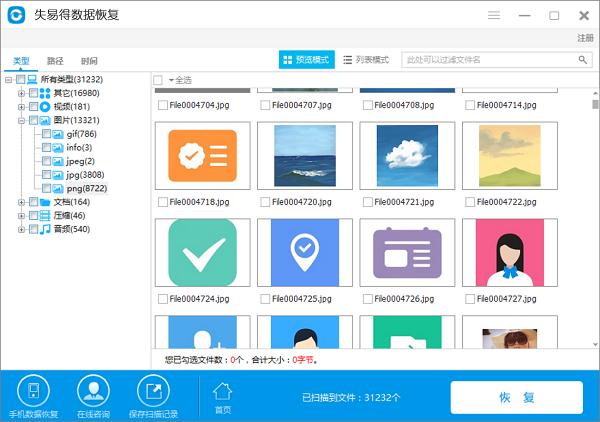Expand the 其它(16980) tree node

(x=21, y=93)
